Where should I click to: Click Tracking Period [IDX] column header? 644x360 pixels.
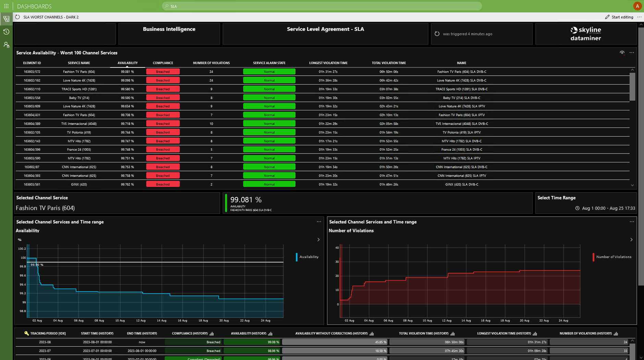(x=48, y=334)
